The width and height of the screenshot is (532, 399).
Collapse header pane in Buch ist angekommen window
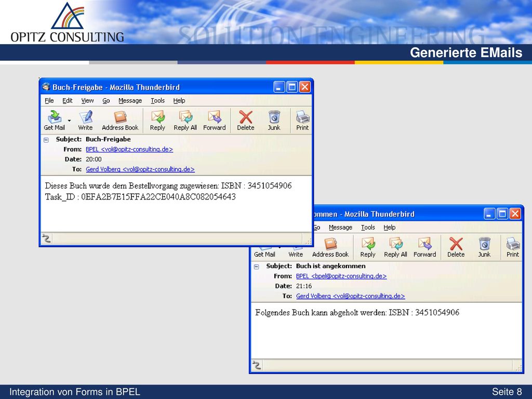pos(257,267)
